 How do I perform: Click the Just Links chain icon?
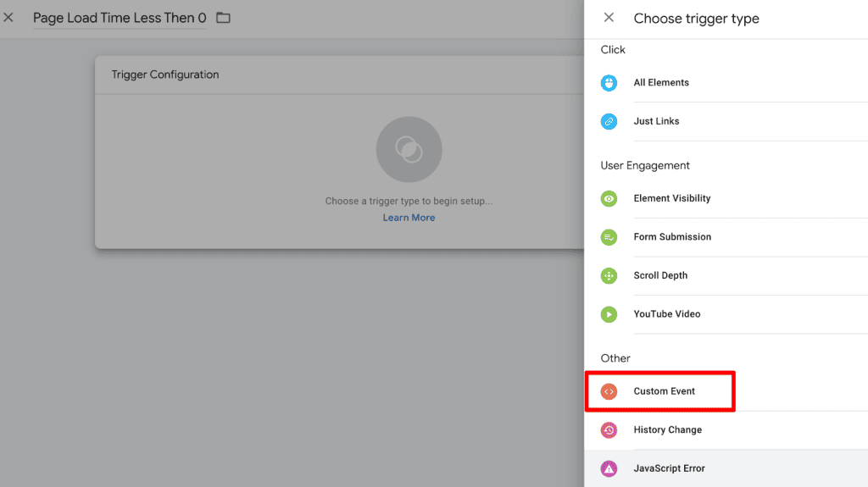click(609, 121)
